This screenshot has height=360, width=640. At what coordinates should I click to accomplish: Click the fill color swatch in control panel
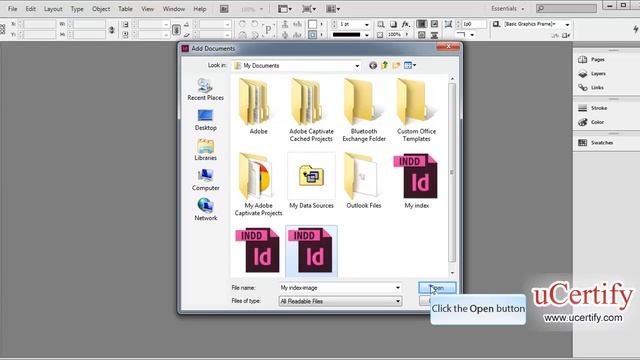click(x=312, y=24)
